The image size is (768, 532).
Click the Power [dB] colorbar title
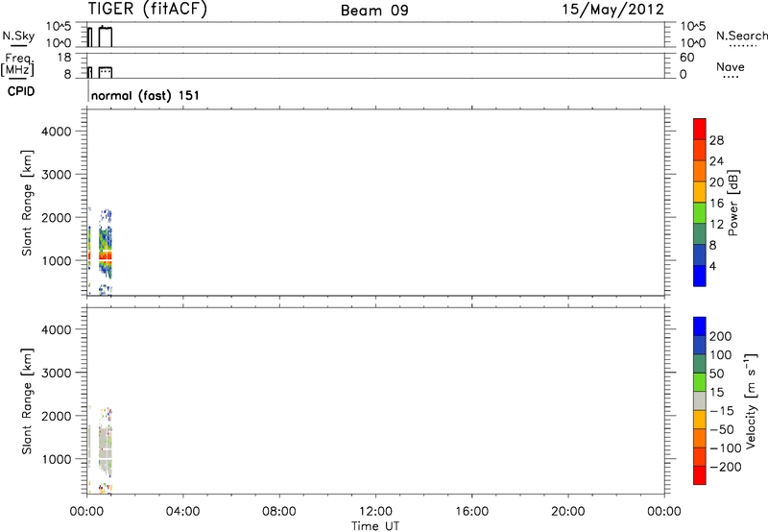coord(733,203)
